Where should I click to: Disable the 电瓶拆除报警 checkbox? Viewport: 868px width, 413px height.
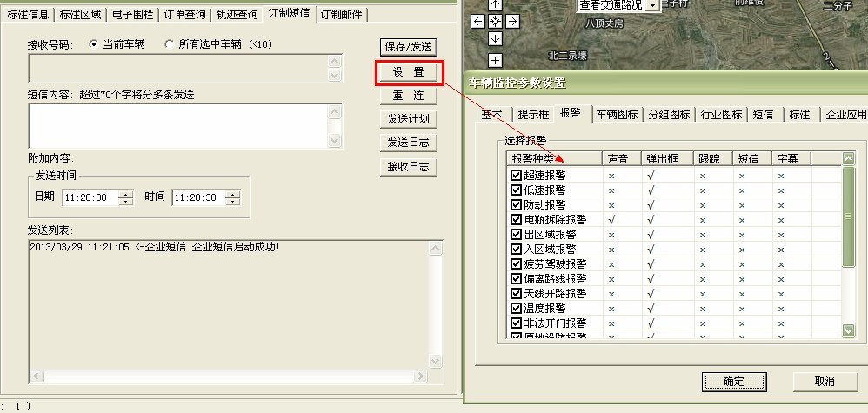517,220
